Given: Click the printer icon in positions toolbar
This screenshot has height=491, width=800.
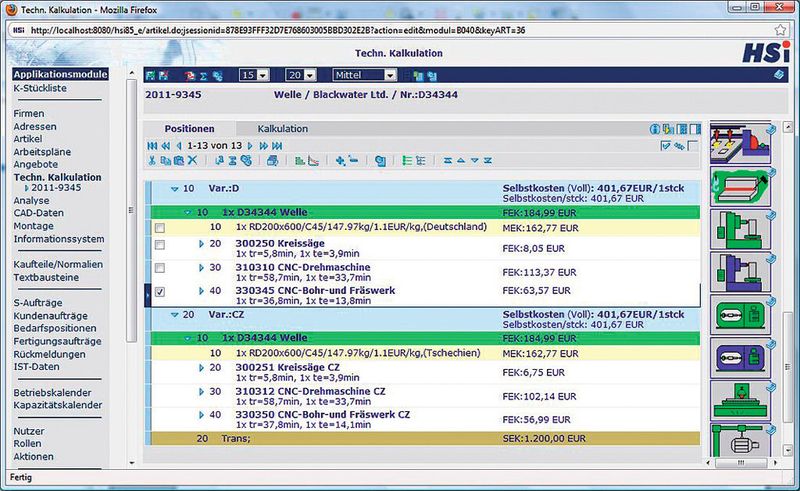Looking at the screenshot, I should [272, 160].
